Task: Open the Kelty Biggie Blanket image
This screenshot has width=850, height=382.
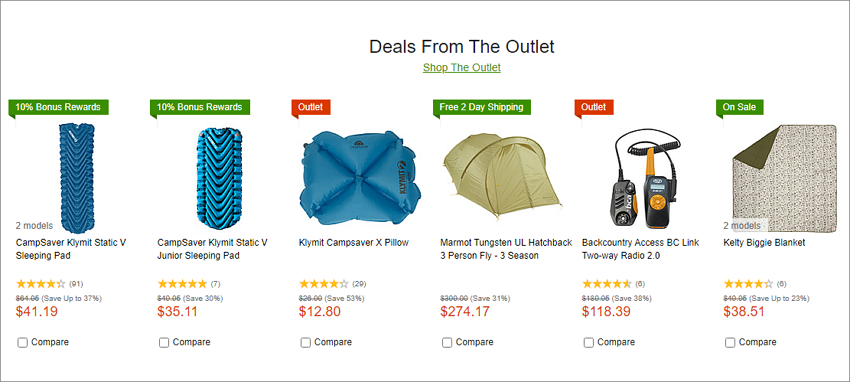Action: (784, 178)
